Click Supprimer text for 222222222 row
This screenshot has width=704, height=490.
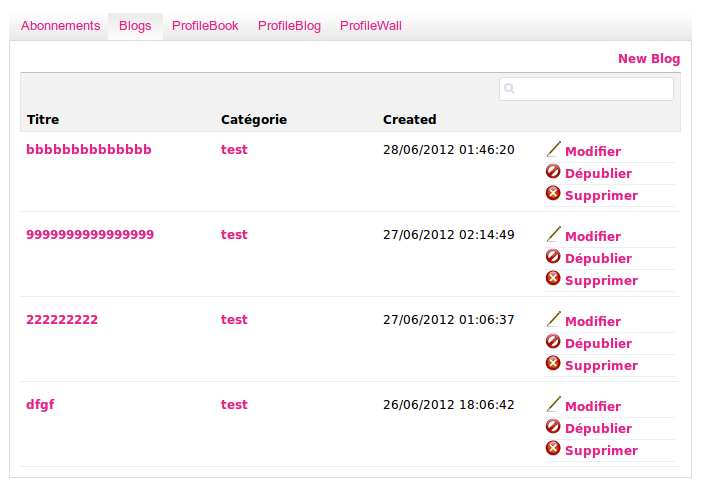[602, 366]
